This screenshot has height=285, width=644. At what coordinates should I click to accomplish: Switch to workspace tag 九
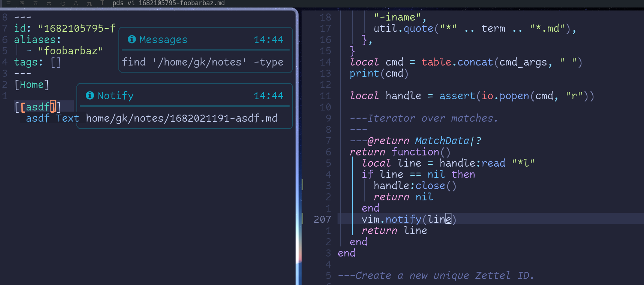(x=90, y=3)
